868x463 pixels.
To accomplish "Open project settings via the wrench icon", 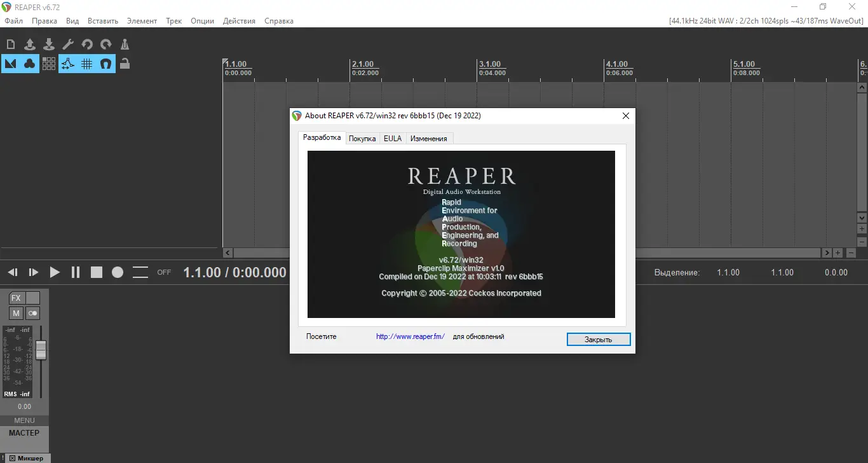I will coord(68,44).
